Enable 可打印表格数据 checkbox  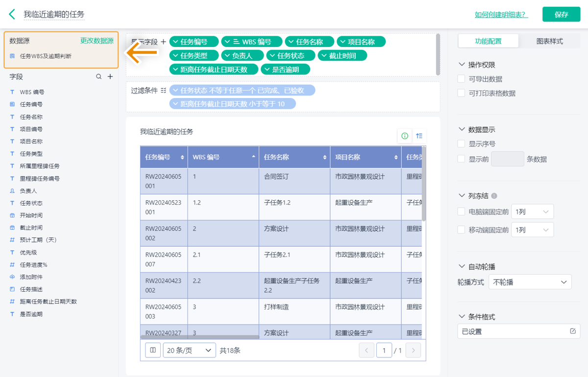pyautogui.click(x=461, y=93)
